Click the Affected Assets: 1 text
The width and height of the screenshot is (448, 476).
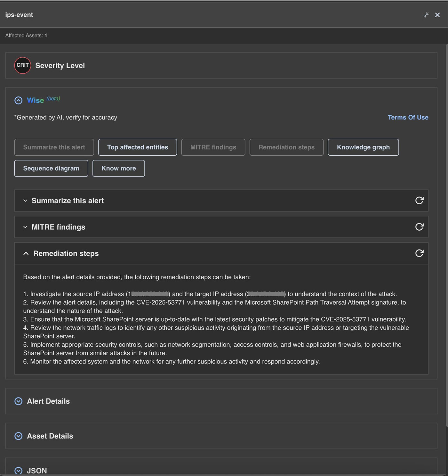[x=26, y=36]
